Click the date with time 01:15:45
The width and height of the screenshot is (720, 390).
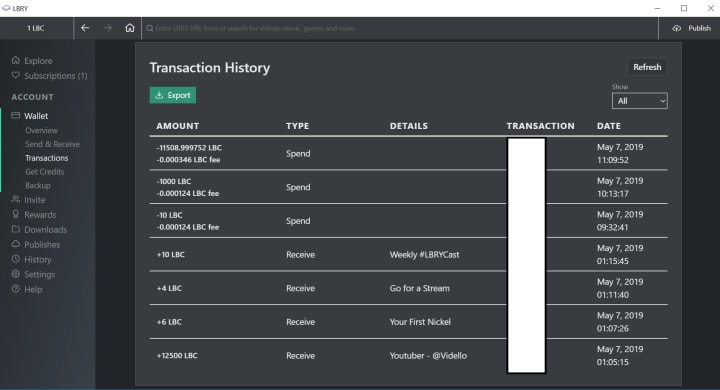(x=620, y=254)
